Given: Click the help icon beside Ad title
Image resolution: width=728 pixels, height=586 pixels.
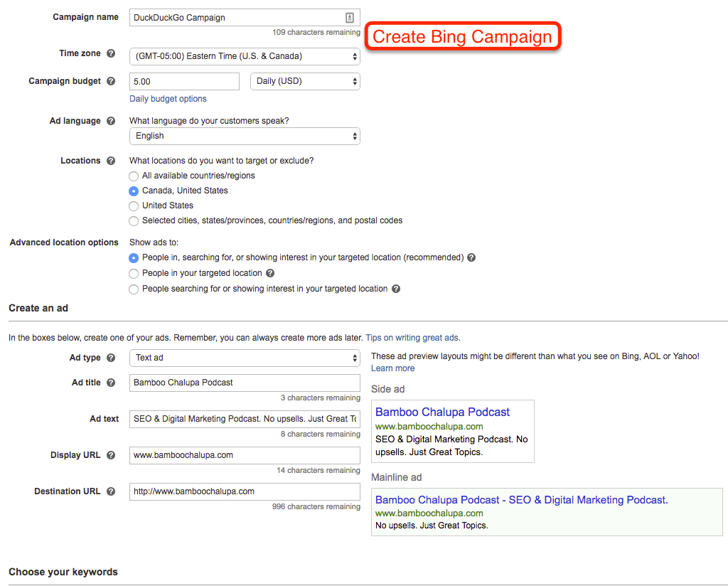Looking at the screenshot, I should point(110,383).
